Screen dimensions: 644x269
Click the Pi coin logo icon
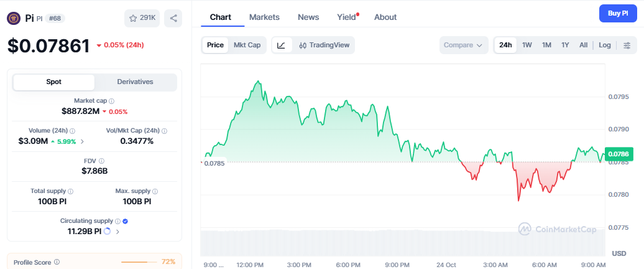tap(14, 18)
